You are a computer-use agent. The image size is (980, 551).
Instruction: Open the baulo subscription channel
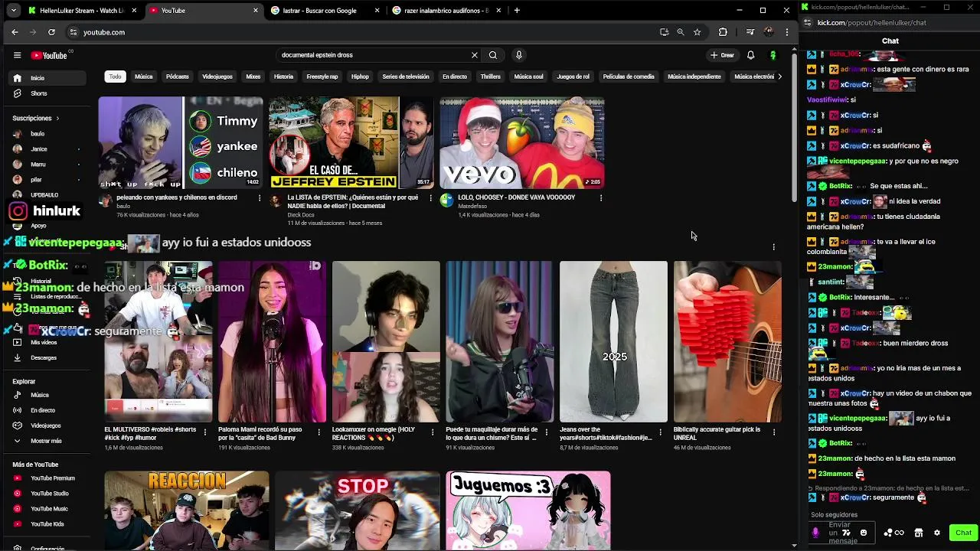pos(47,134)
